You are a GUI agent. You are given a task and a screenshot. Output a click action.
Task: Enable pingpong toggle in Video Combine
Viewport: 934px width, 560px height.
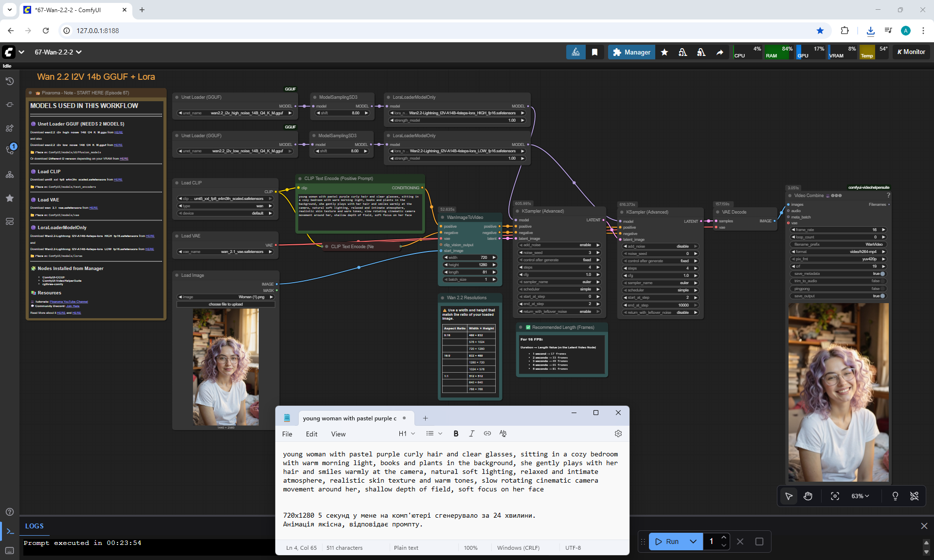click(882, 289)
